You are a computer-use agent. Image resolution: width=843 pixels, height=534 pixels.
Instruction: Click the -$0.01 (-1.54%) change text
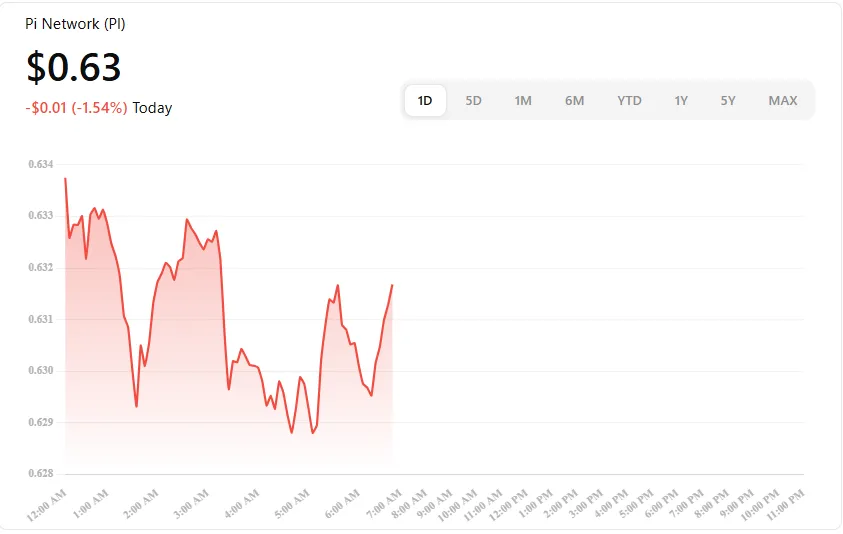coord(76,108)
